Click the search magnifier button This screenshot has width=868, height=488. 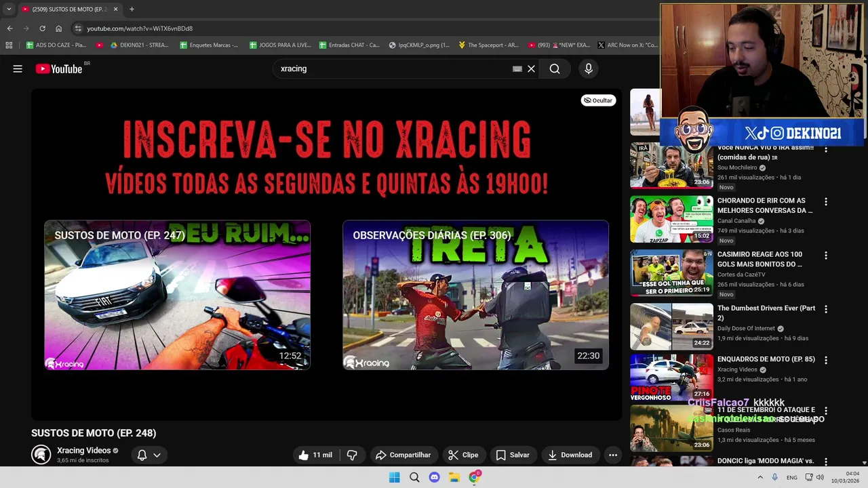coord(555,68)
